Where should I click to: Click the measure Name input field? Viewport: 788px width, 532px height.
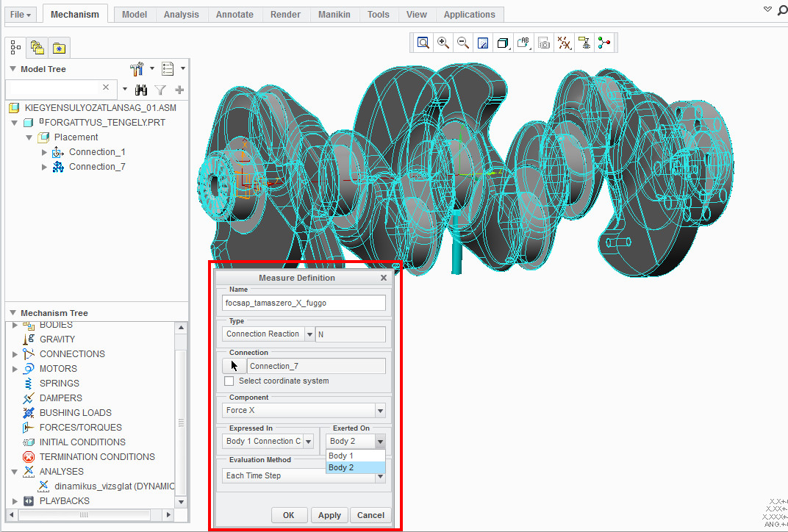pyautogui.click(x=304, y=303)
